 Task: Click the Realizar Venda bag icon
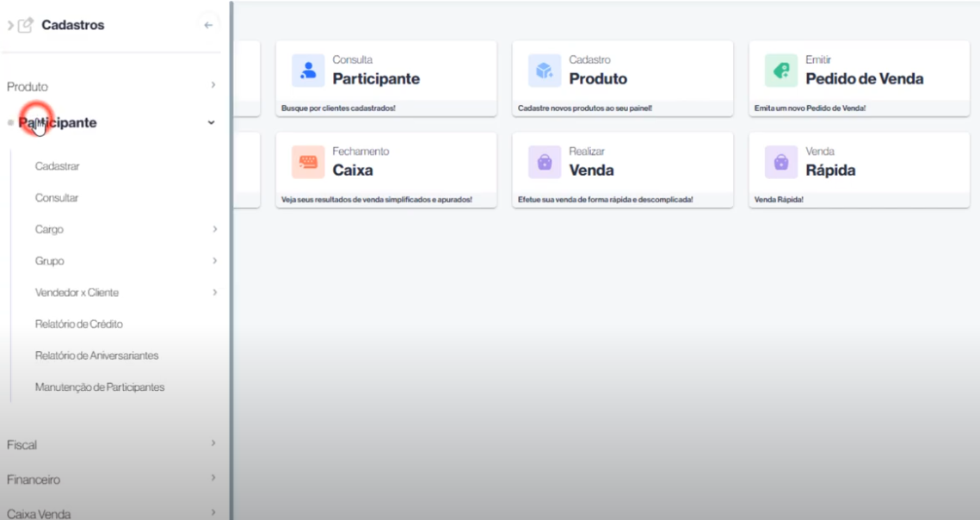[544, 162]
